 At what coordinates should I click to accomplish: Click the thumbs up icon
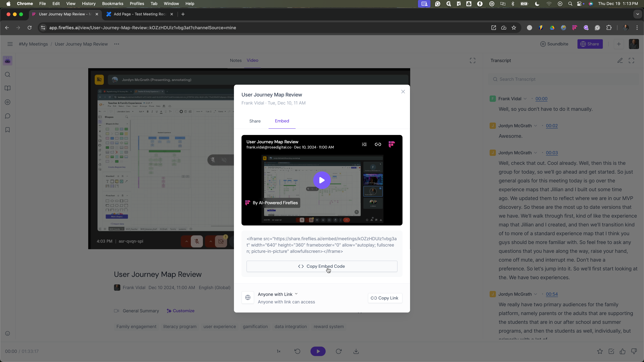coord(622,351)
